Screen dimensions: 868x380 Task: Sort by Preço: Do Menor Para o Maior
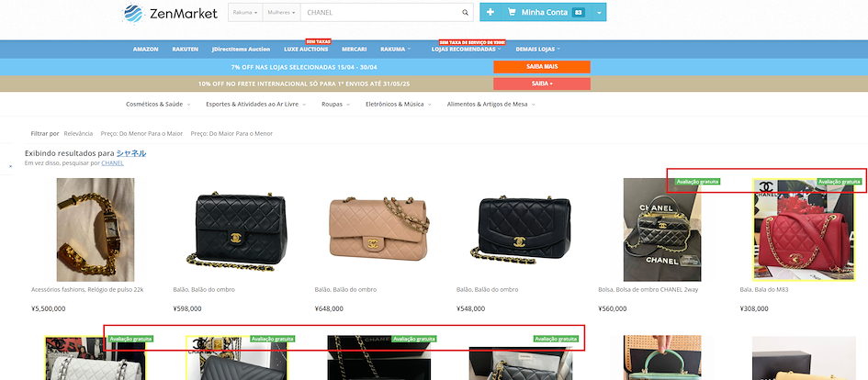click(141, 134)
